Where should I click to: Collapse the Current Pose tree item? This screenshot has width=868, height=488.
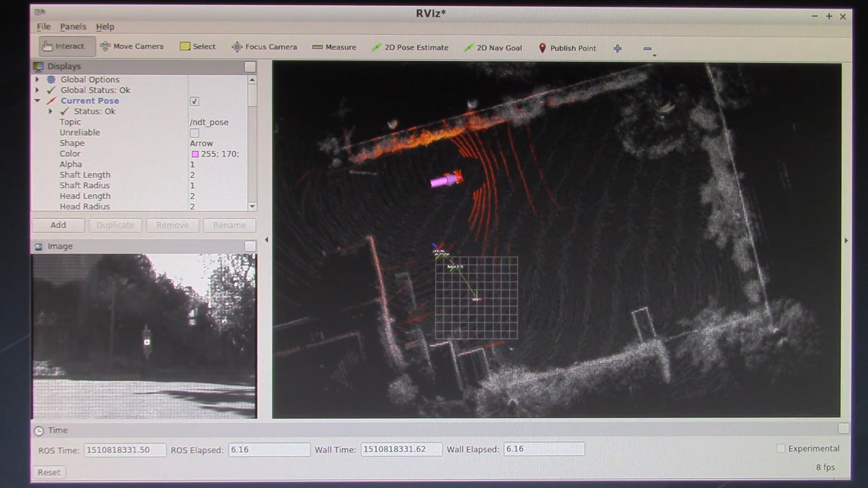[37, 101]
